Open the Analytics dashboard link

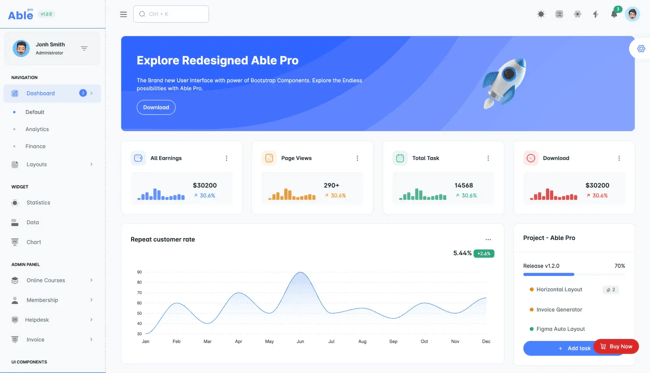point(37,129)
